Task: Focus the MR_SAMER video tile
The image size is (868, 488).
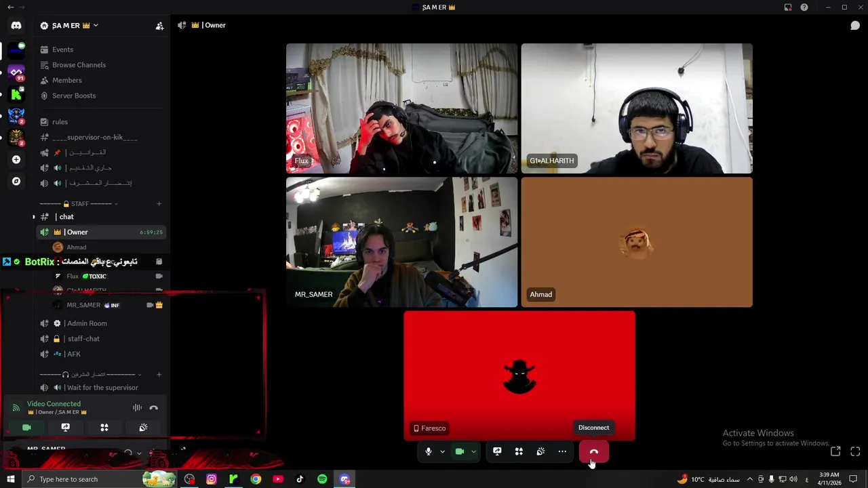Action: pyautogui.click(x=401, y=242)
